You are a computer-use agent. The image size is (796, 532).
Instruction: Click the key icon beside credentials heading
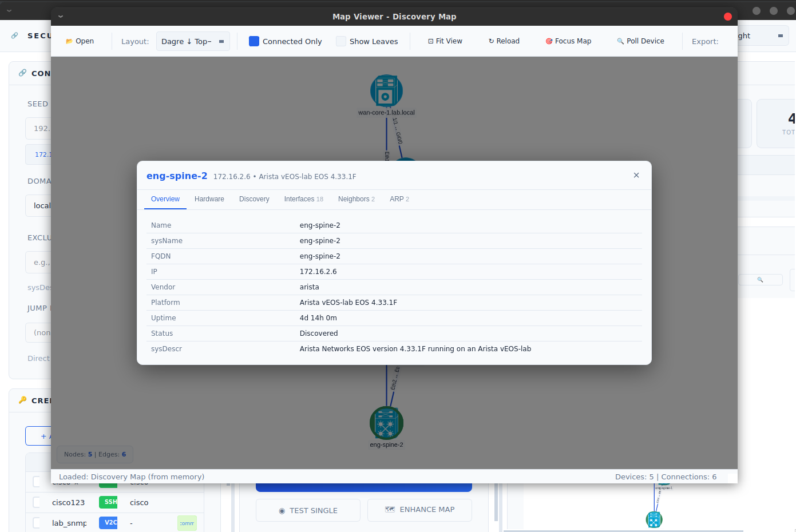coord(23,400)
